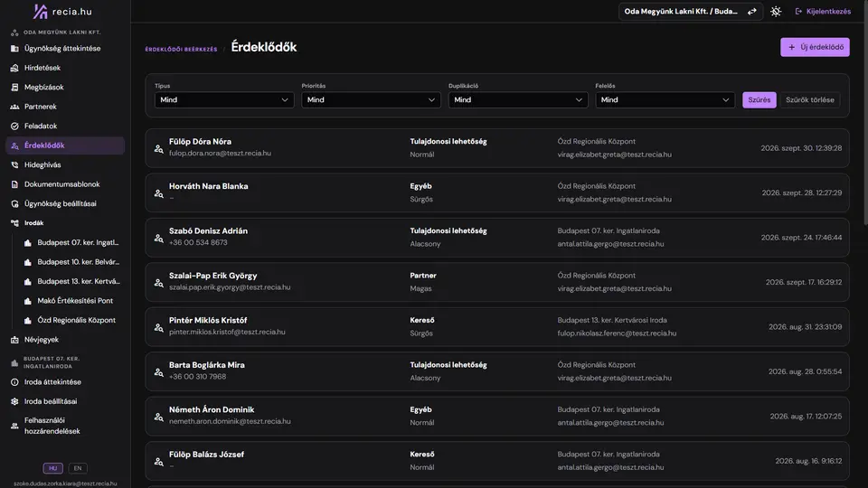
Task: Open Hirdetések in the sidebar
Action: (x=65, y=68)
